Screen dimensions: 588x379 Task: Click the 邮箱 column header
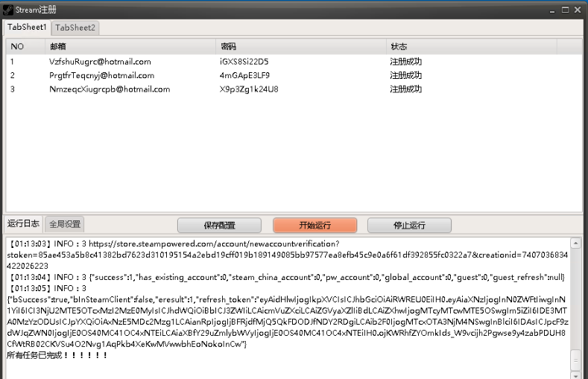click(x=58, y=46)
